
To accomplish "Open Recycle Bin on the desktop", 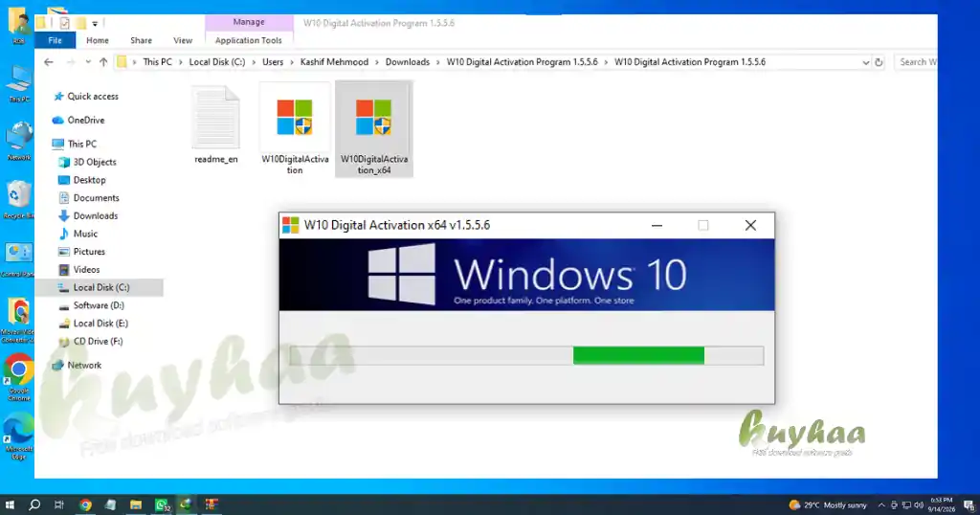I will click(x=19, y=200).
